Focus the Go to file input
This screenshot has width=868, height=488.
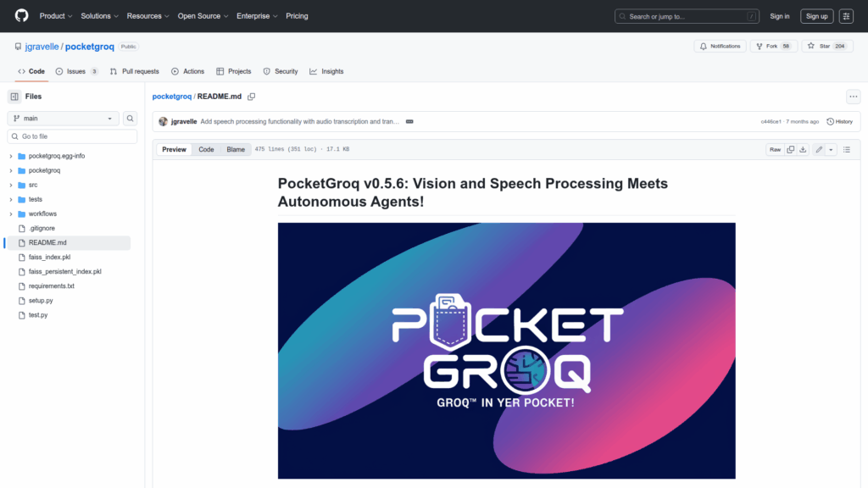tap(72, 136)
